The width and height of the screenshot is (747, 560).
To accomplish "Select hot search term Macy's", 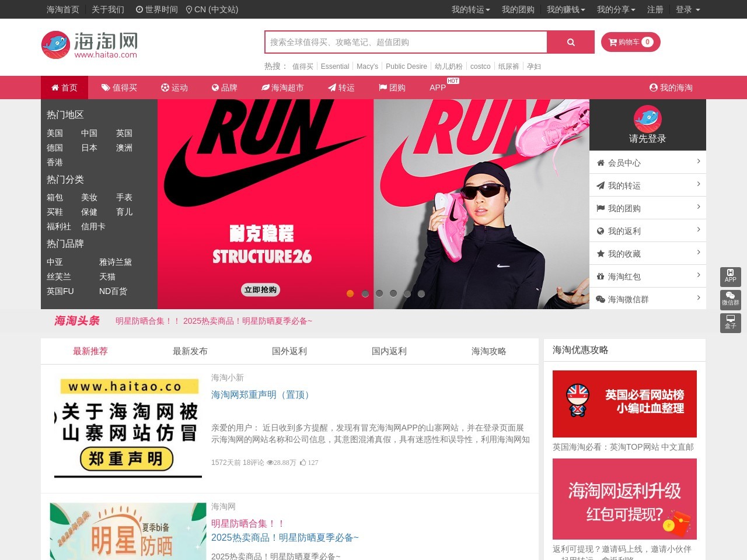I will [367, 66].
